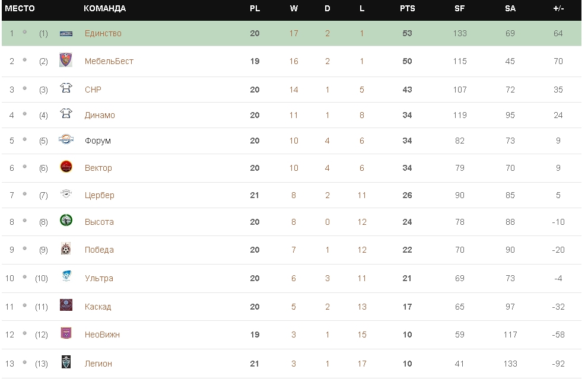Click the МЕСТО column header
Image resolution: width=588 pixels, height=379 pixels.
click(x=20, y=9)
